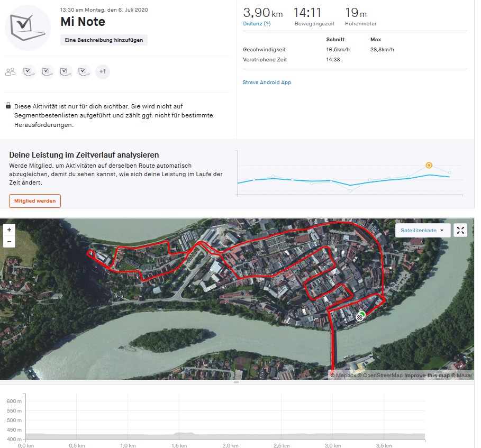This screenshot has width=481, height=448.
Task: Open the 'Strava Android App' link
Action: pos(267,82)
